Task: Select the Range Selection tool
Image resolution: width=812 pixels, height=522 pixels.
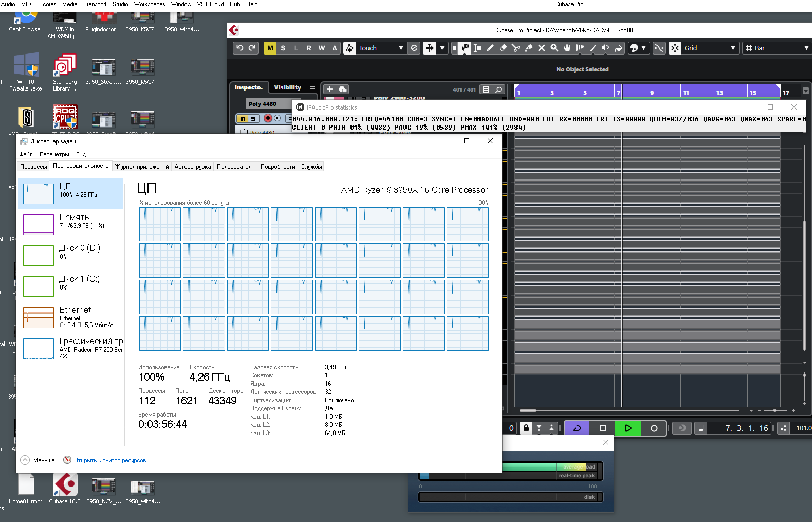Action: (x=477, y=48)
